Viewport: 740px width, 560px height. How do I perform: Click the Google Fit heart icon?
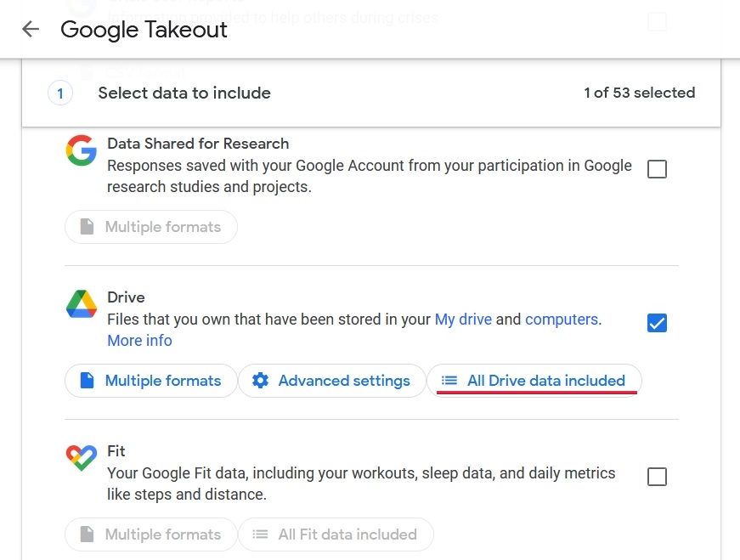click(81, 460)
